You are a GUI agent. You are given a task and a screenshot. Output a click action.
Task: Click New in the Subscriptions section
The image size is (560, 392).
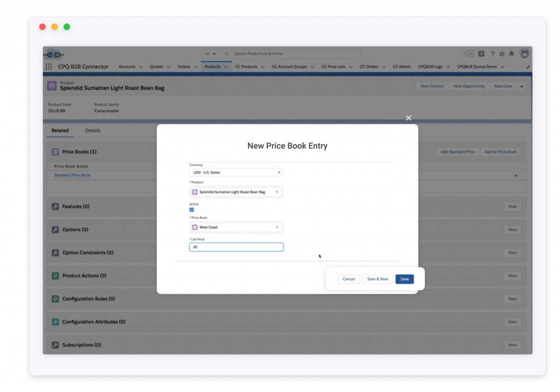click(x=512, y=345)
